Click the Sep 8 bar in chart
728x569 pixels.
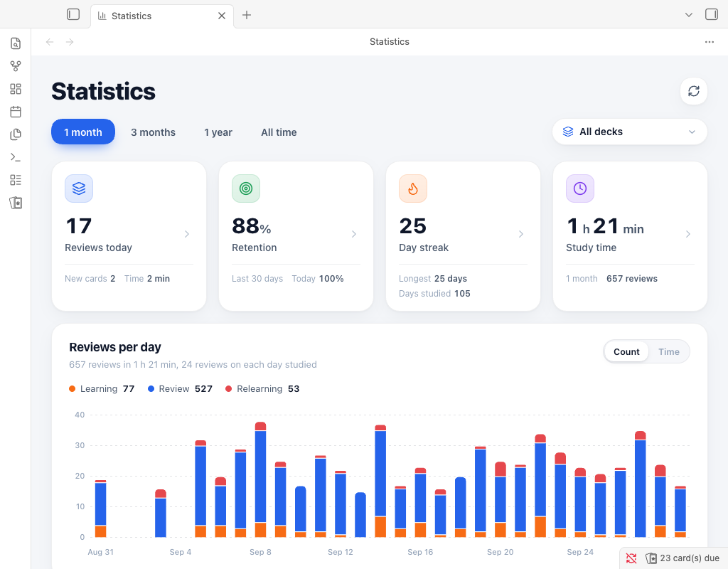click(x=260, y=480)
